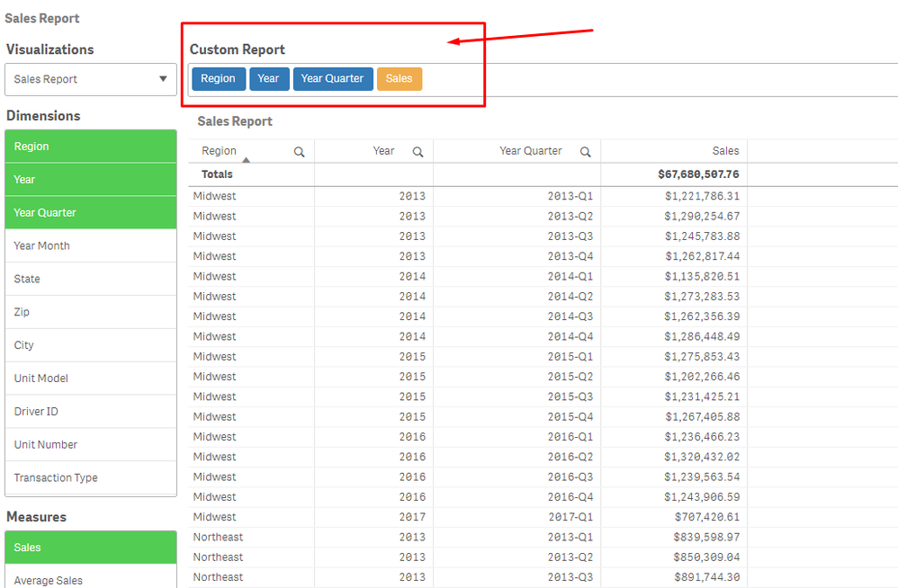Add the State dimension

click(x=91, y=279)
